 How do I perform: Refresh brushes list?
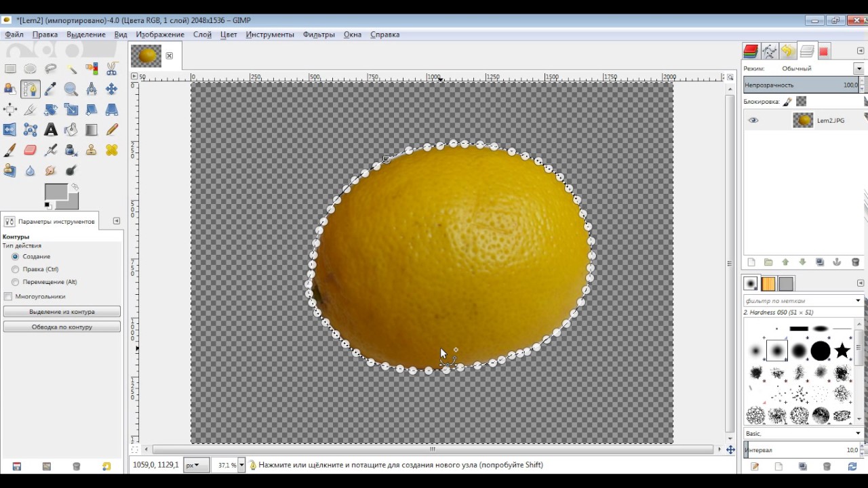tap(852, 466)
